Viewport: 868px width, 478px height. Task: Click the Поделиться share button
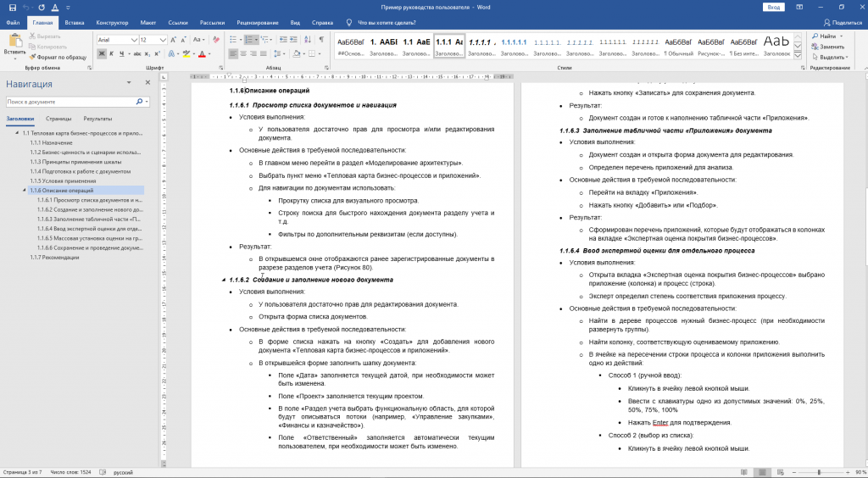[843, 23]
